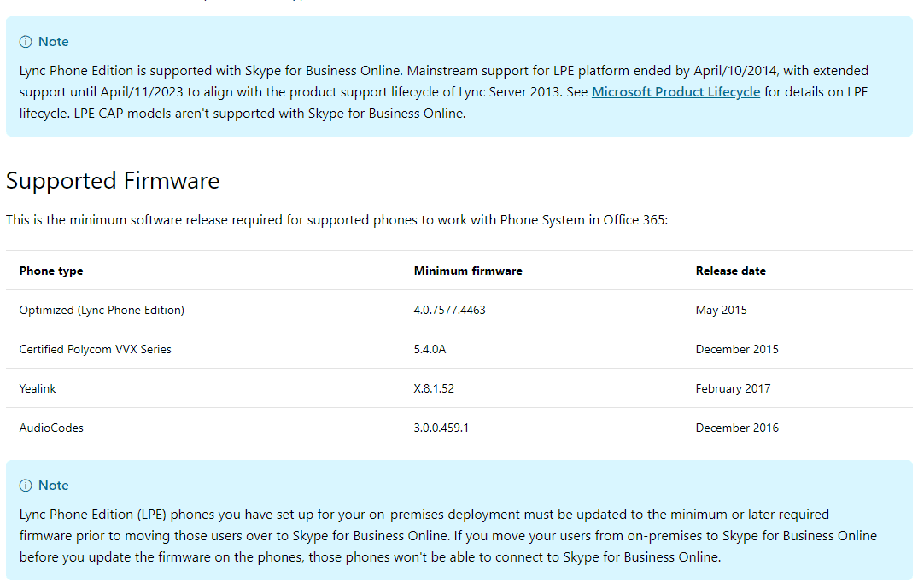
Task: Select the Minimum firmware column header
Action: (468, 271)
